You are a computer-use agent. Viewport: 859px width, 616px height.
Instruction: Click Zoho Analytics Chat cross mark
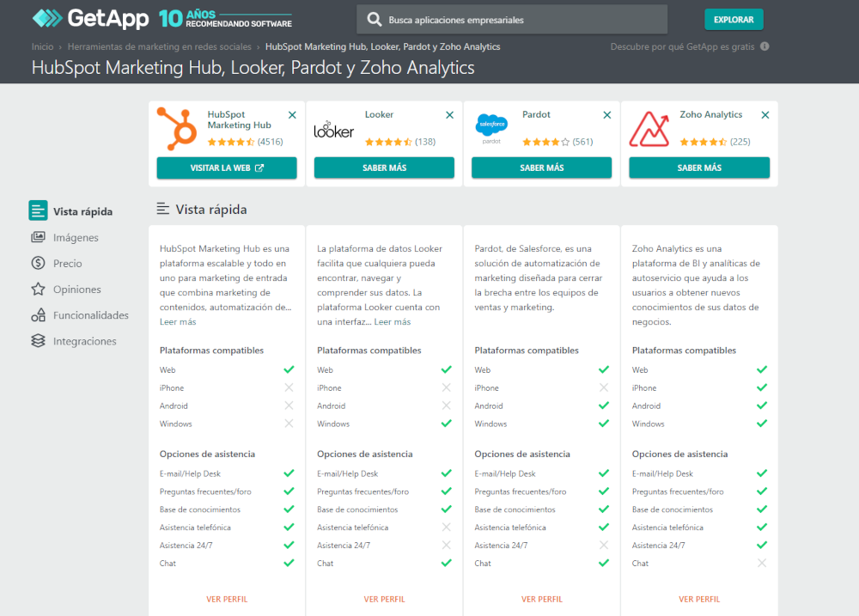click(761, 563)
